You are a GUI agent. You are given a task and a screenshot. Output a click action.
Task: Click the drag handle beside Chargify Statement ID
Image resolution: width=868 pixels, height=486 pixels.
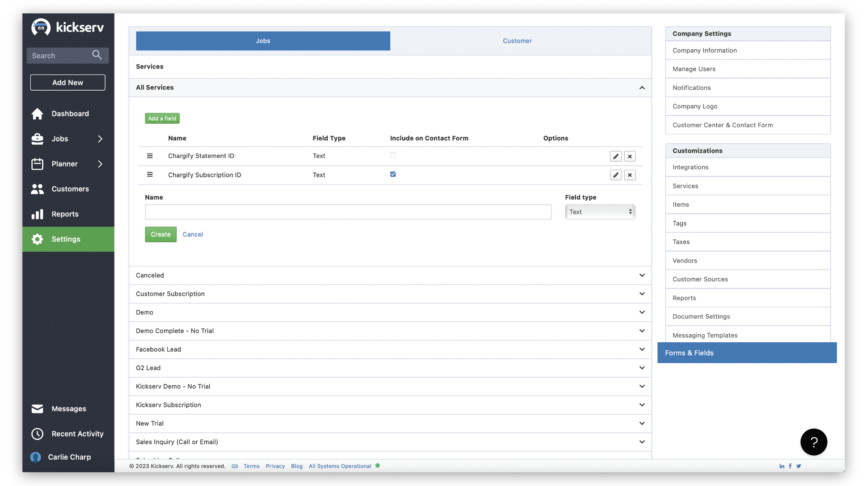point(150,156)
